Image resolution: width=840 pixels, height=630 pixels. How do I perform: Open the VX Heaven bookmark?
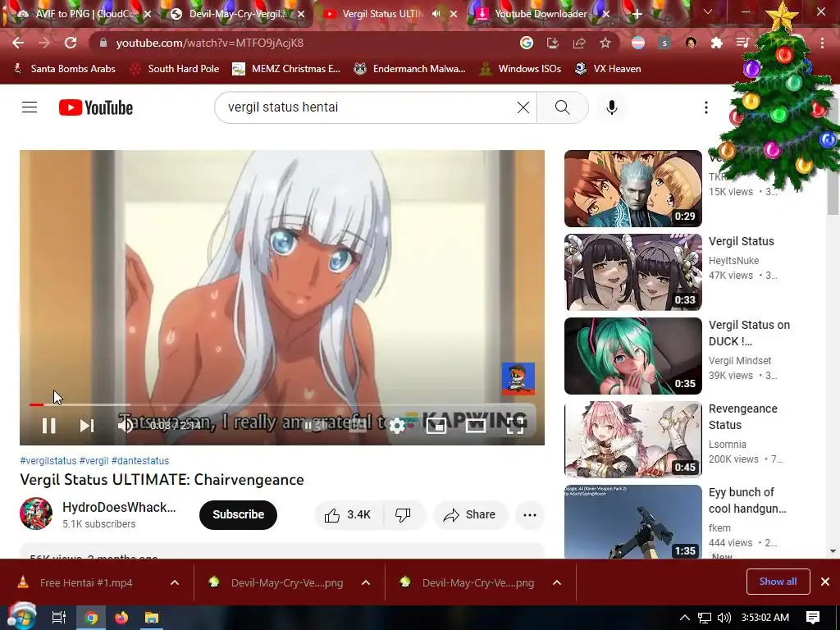(x=608, y=69)
